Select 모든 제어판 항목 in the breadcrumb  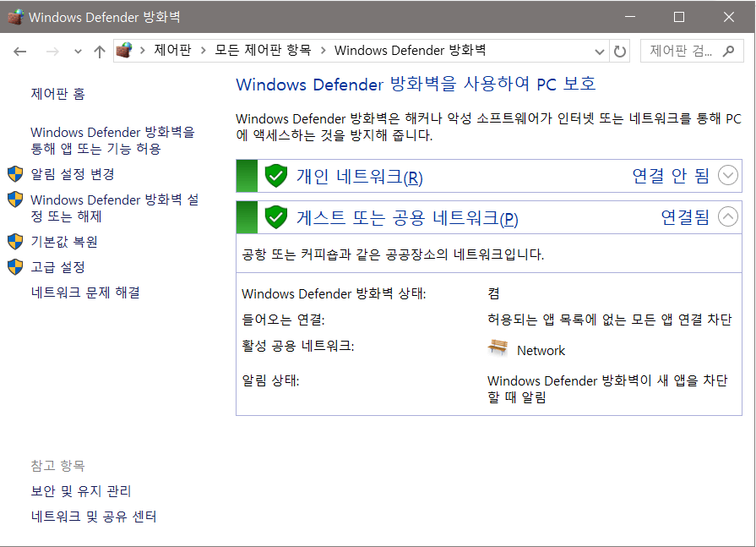coord(263,50)
